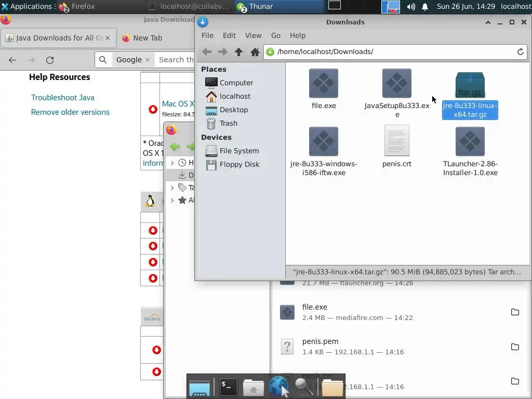532x399 pixels.
Task: Switch to Java Downloads Firefox tab
Action: click(x=58, y=38)
